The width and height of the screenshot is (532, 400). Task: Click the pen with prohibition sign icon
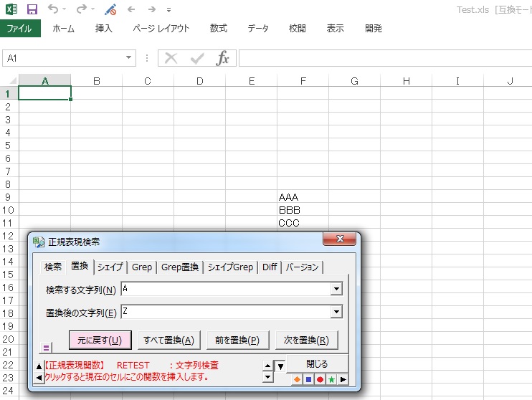[x=110, y=9]
